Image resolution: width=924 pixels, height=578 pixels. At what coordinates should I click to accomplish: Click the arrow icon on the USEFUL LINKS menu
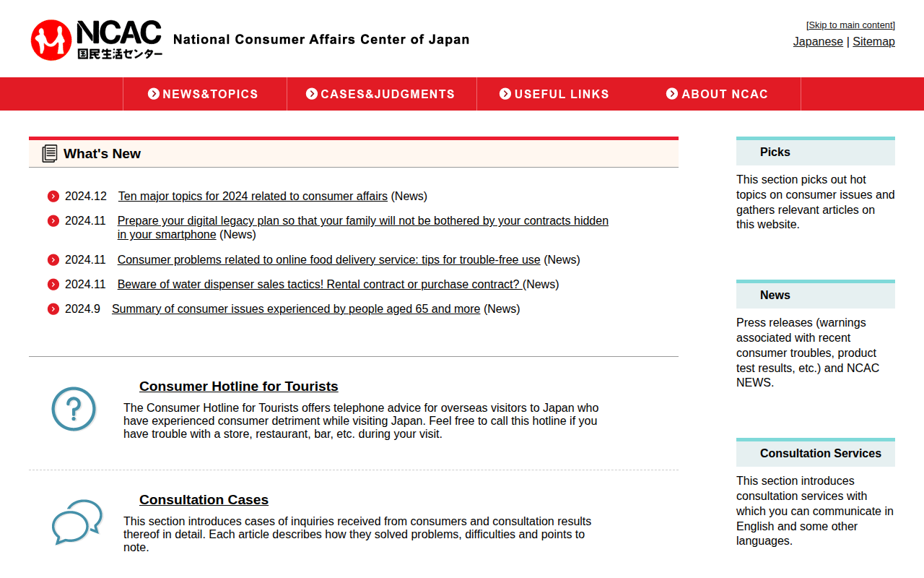[x=505, y=94]
